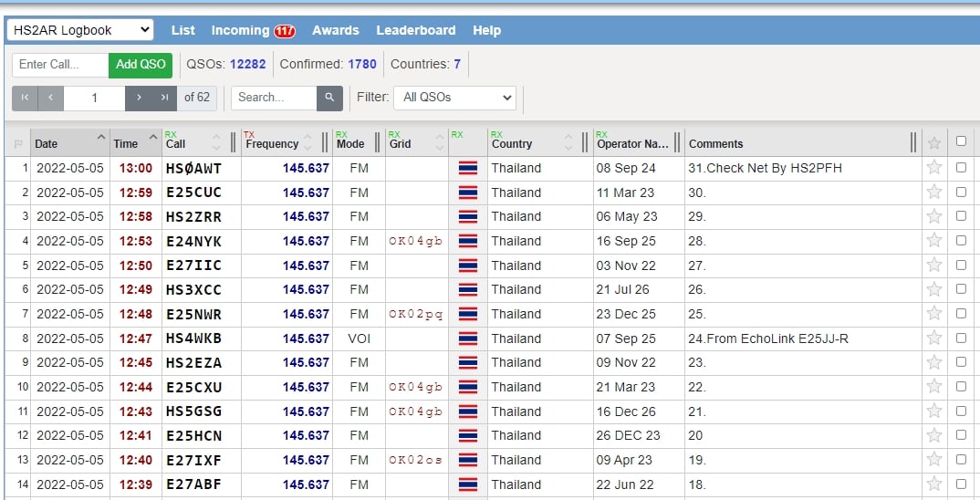Sort by the Grid column
The width and height of the screenshot is (980, 500).
[x=416, y=143]
